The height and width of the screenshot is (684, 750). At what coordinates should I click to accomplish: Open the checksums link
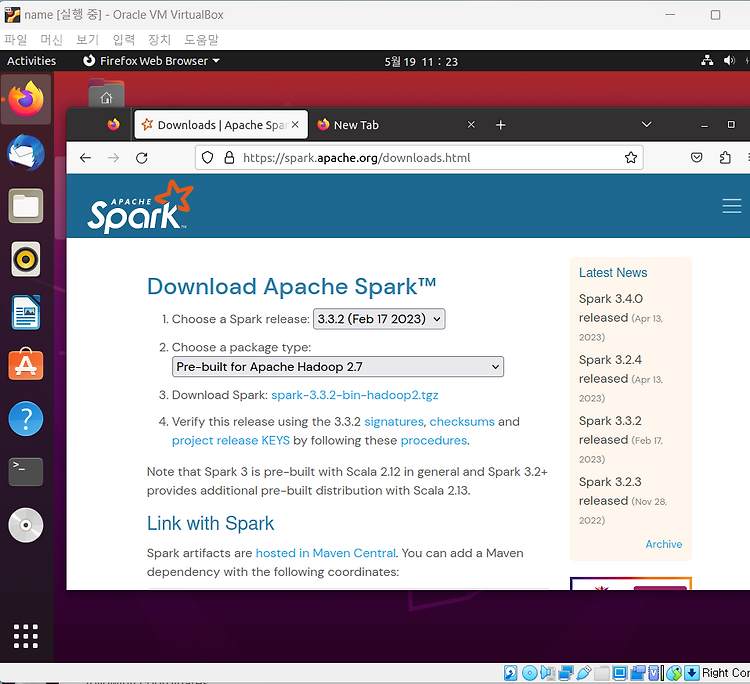point(462,421)
